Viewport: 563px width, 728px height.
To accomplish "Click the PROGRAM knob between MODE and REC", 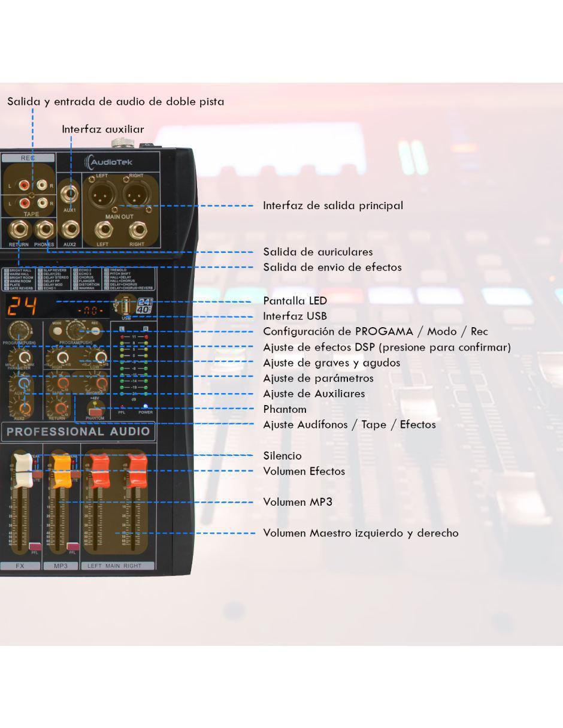I will [76, 331].
